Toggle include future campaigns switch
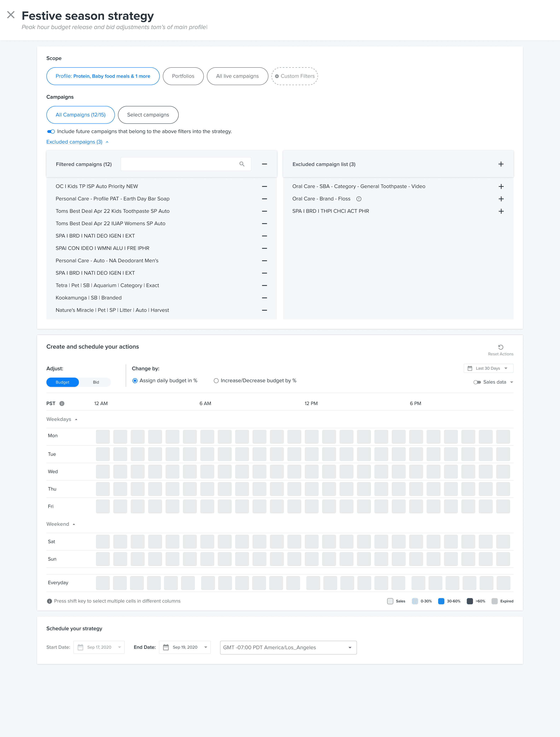Image resolution: width=560 pixels, height=737 pixels. point(51,131)
